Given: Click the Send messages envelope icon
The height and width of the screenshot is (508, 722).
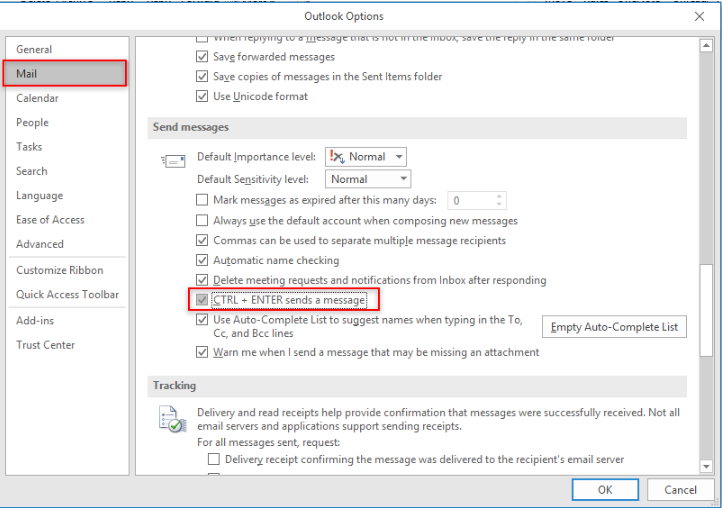Looking at the screenshot, I should point(173,160).
